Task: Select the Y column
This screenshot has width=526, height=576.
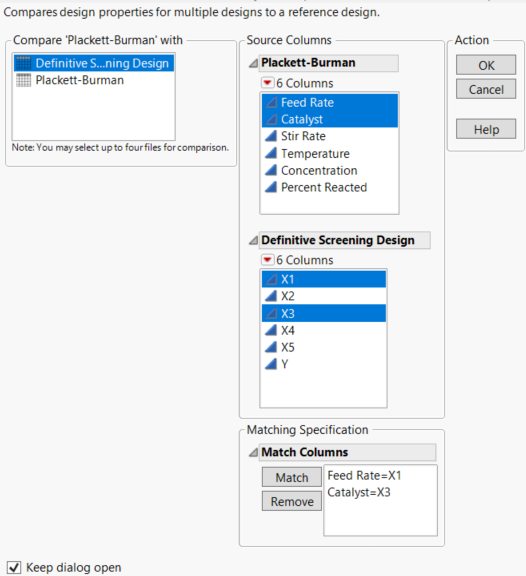Action: tap(324, 364)
